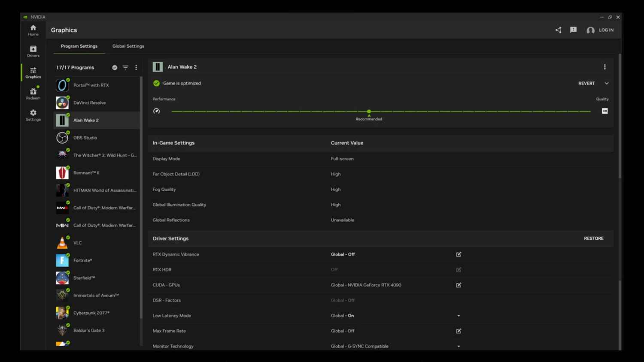This screenshot has width=644, height=362.
Task: Click the RESTORE button in Driver Settings
Action: pos(594,238)
